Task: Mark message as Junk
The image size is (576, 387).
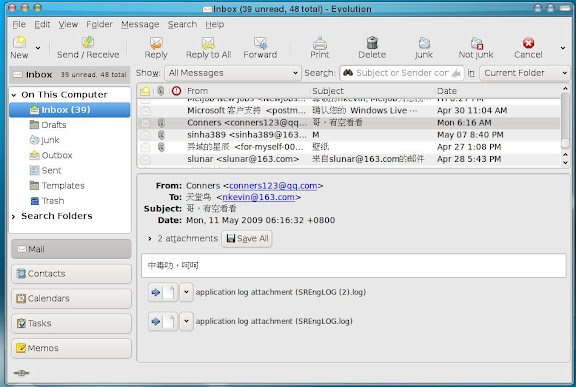Action: pyautogui.click(x=424, y=48)
